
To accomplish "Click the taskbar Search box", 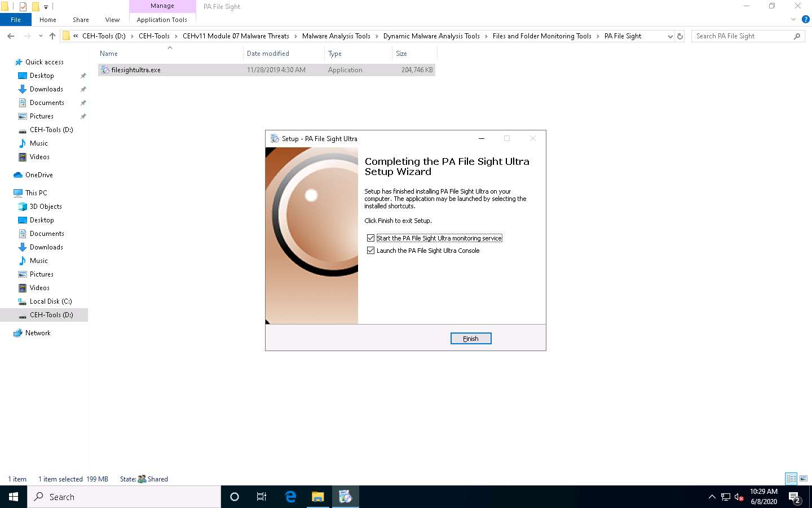I will click(x=124, y=497).
